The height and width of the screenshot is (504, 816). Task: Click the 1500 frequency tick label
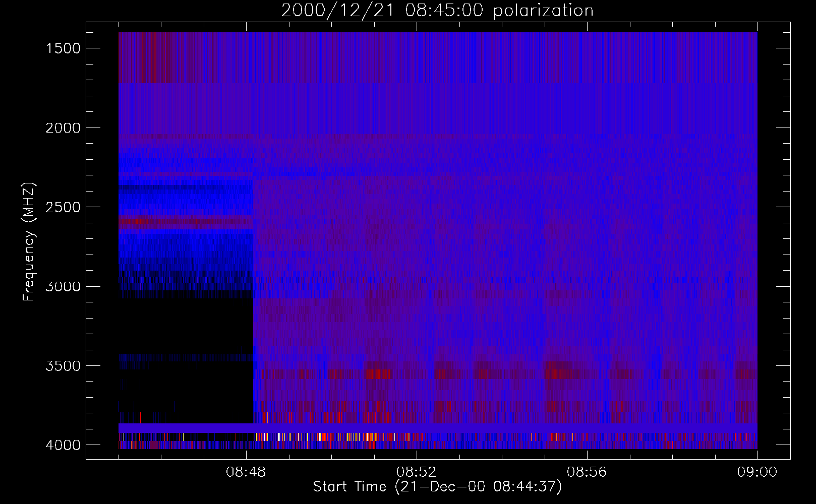click(x=63, y=48)
